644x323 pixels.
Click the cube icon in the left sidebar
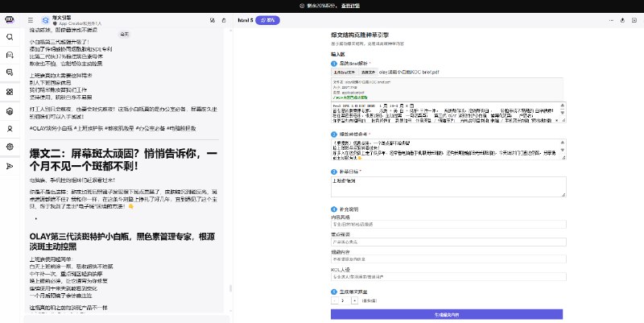pyautogui.click(x=10, y=111)
